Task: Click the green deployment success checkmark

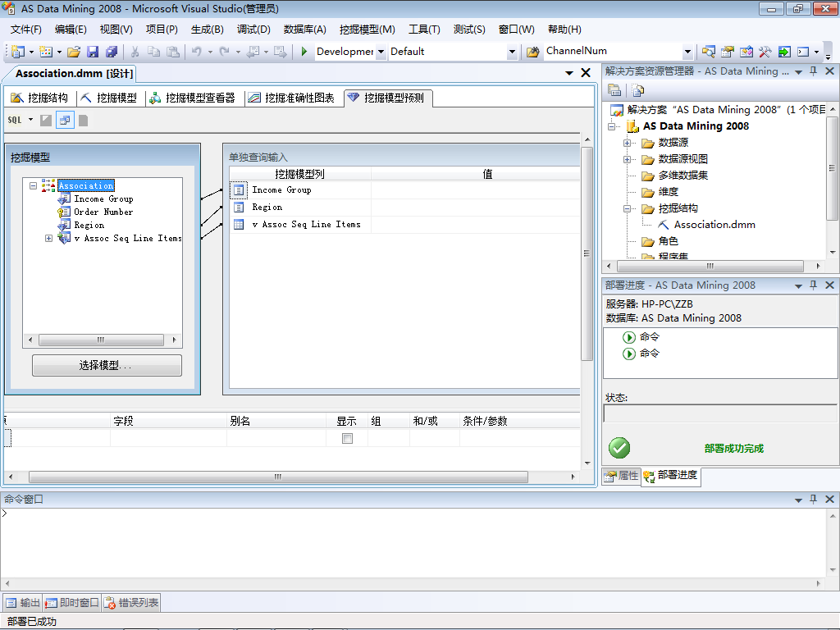Action: [x=619, y=448]
